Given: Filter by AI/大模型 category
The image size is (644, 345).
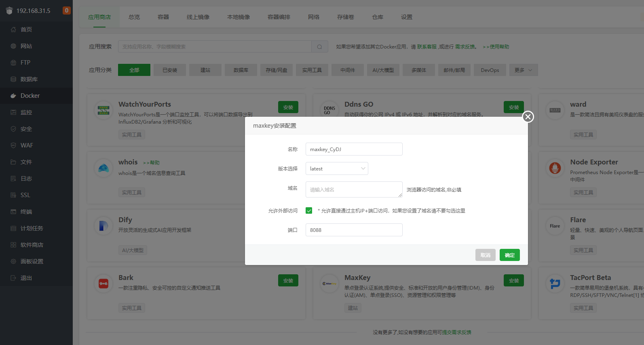Looking at the screenshot, I should click(383, 70).
